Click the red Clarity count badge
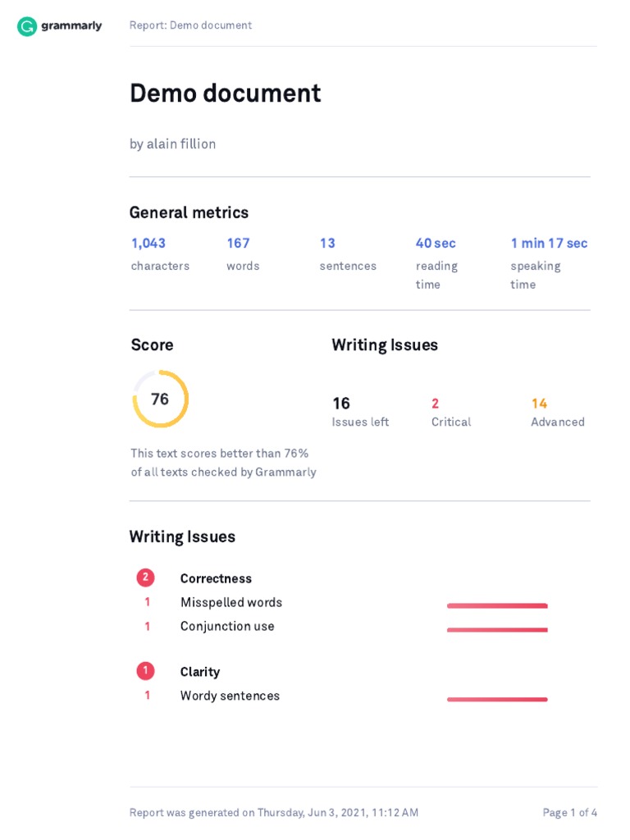The image size is (630, 840). [145, 671]
